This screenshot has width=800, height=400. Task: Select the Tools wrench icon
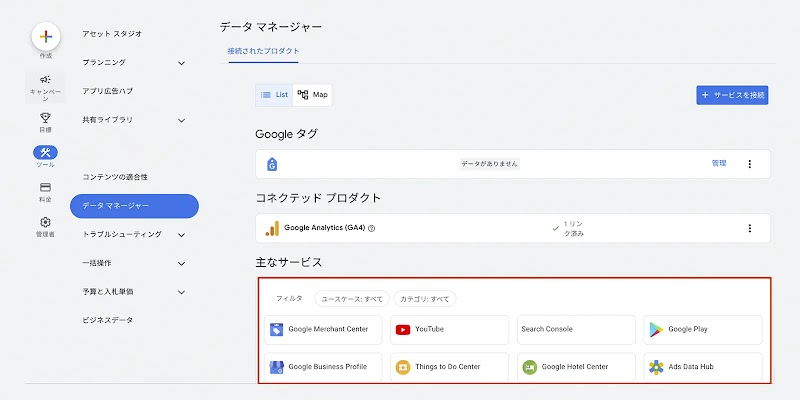[45, 152]
